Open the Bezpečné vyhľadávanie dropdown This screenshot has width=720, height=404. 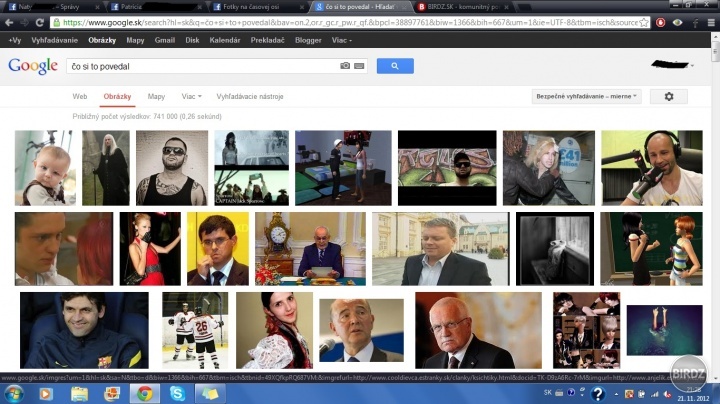[x=586, y=96]
